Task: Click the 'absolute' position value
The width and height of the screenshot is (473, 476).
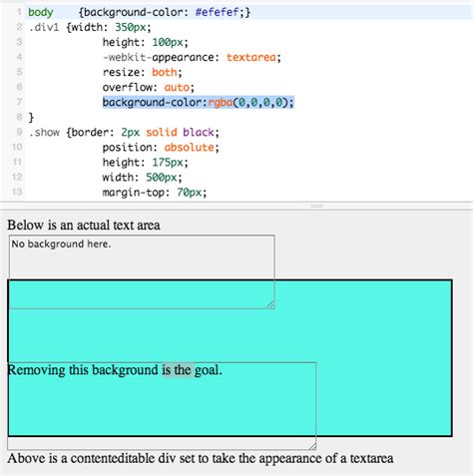Action: pos(190,148)
